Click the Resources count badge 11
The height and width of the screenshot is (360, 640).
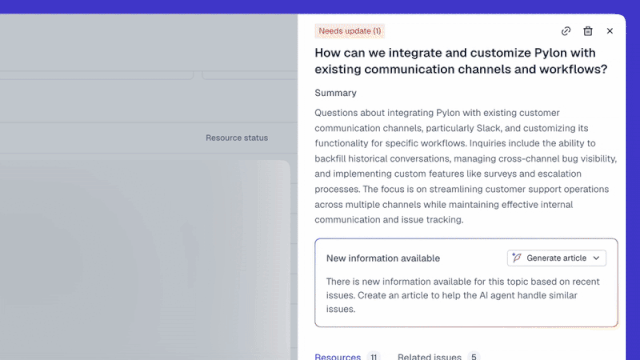373,356
